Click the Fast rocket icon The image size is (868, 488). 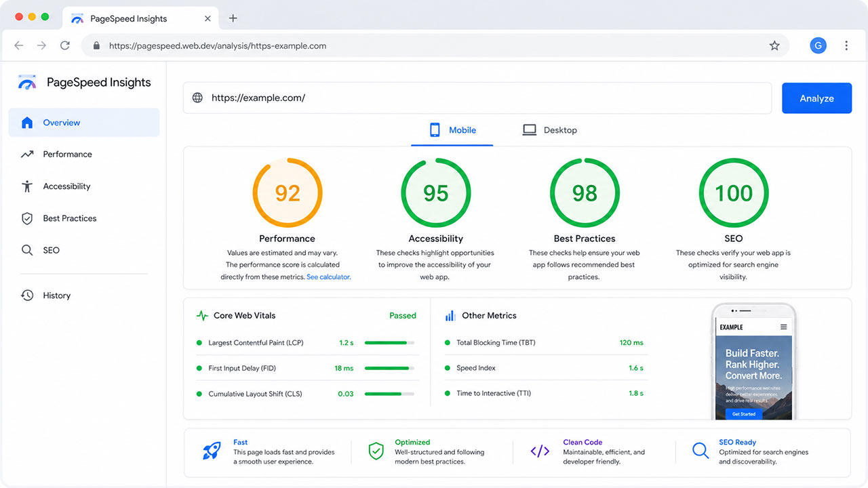tap(212, 451)
